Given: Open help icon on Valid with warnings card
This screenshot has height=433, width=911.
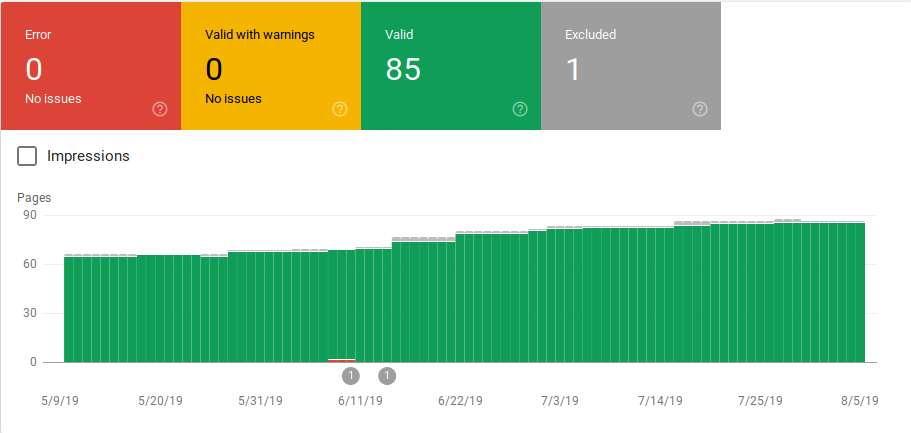Looking at the screenshot, I should (340, 109).
